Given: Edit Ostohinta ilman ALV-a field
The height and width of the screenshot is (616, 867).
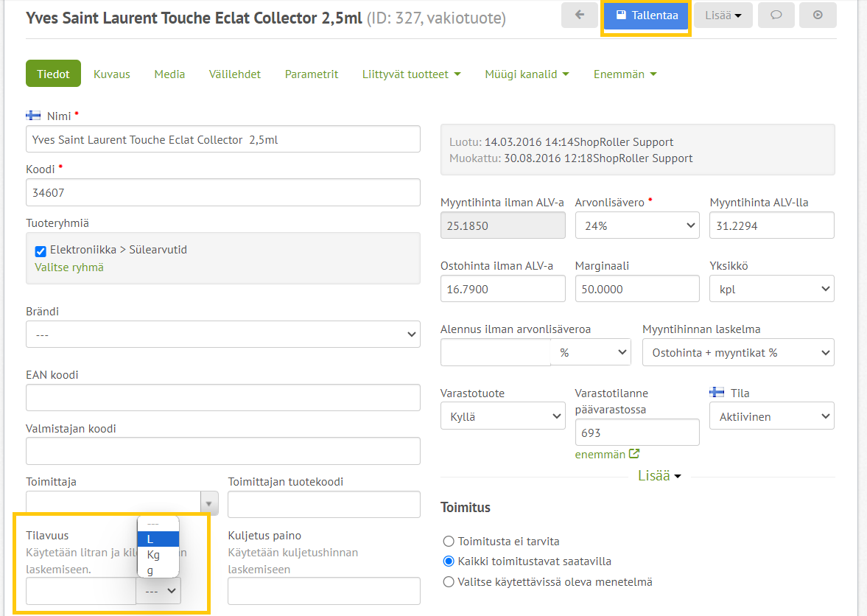Looking at the screenshot, I should [502, 289].
